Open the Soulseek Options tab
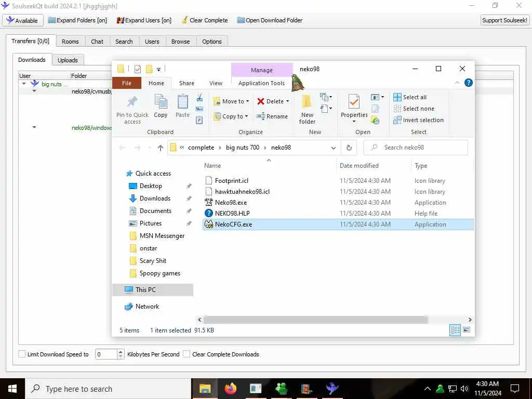The height and width of the screenshot is (399, 532). point(212,42)
